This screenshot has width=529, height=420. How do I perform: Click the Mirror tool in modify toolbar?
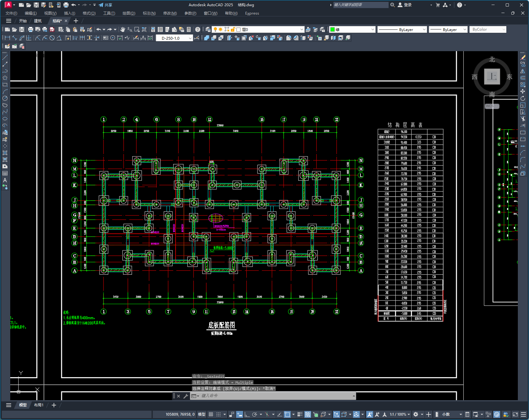523,71
